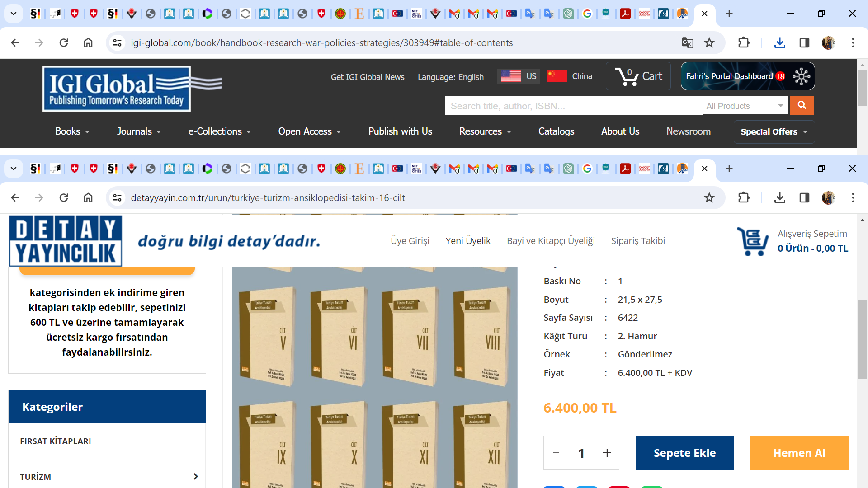This screenshot has width=868, height=488.
Task: Open the IGI Global shopping Cart
Action: (638, 76)
